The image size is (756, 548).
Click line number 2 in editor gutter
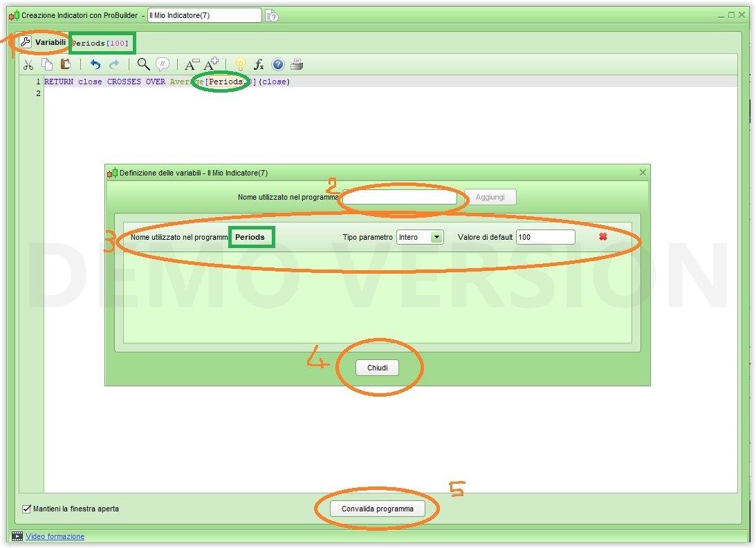point(38,93)
